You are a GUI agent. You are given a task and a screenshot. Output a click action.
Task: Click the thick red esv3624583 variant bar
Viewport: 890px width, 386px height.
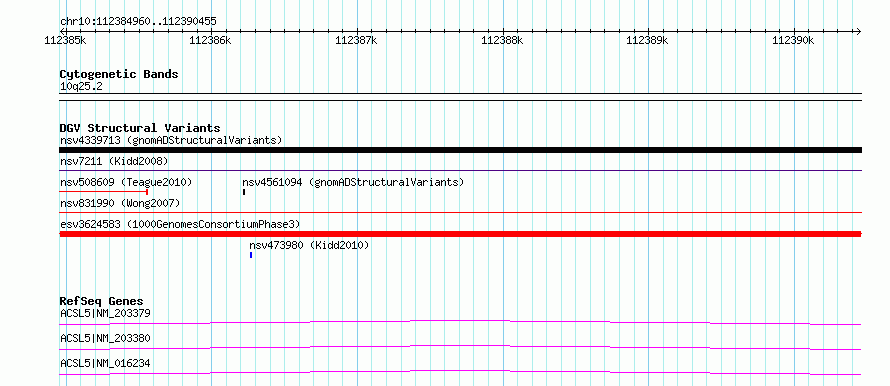point(461,233)
